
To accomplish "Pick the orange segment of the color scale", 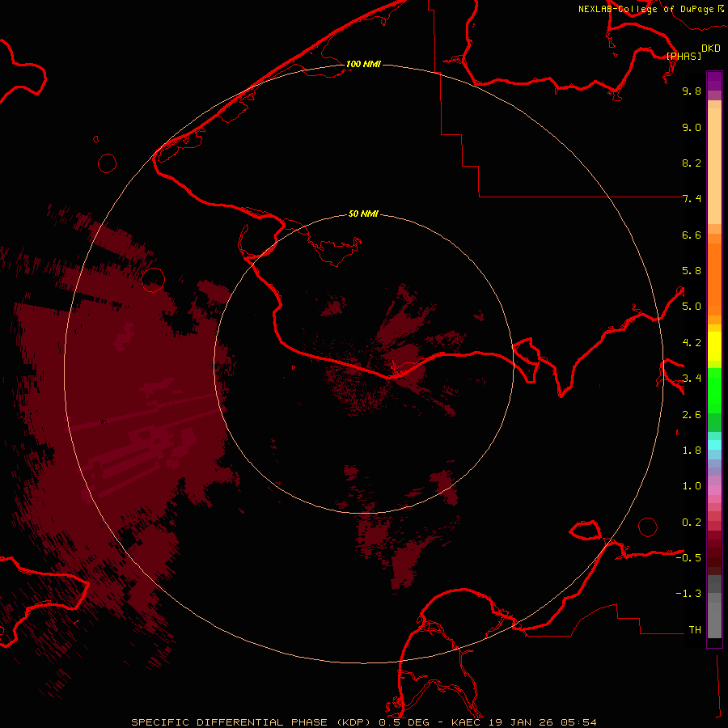I will [x=714, y=279].
